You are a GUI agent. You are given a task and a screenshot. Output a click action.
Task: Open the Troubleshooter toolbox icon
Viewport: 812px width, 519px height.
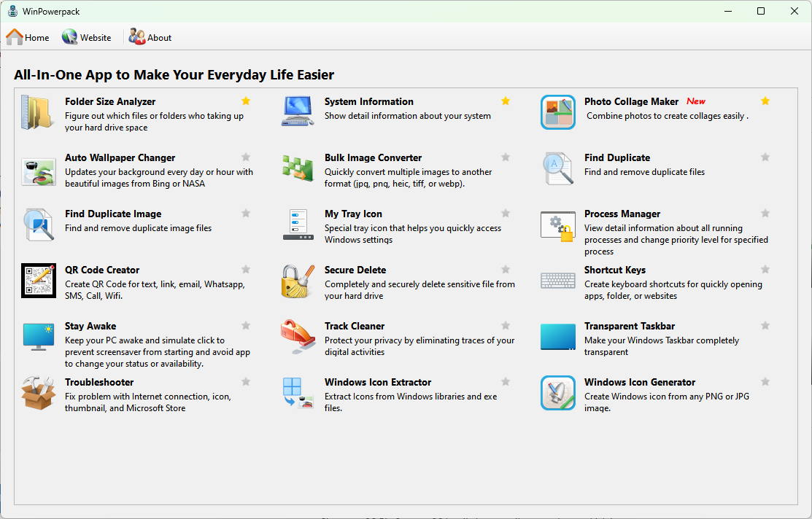coord(39,394)
